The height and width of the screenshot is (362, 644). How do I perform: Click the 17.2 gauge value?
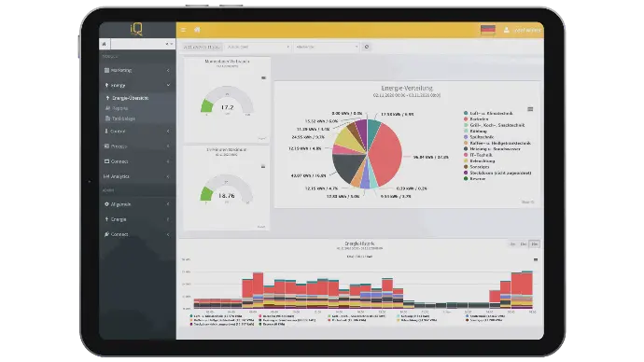tap(227, 107)
